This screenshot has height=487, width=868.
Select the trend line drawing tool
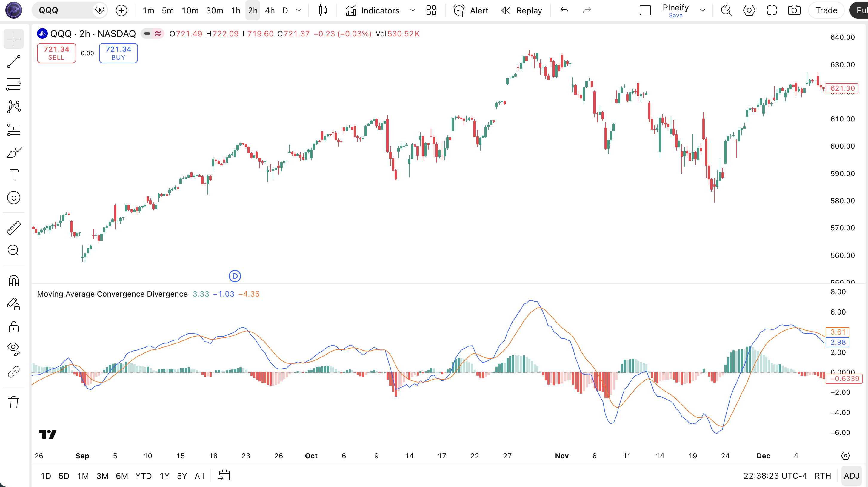coord(14,62)
